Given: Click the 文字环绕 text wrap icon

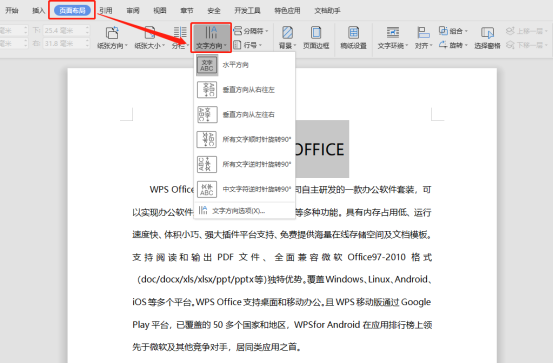Looking at the screenshot, I should click(x=393, y=33).
